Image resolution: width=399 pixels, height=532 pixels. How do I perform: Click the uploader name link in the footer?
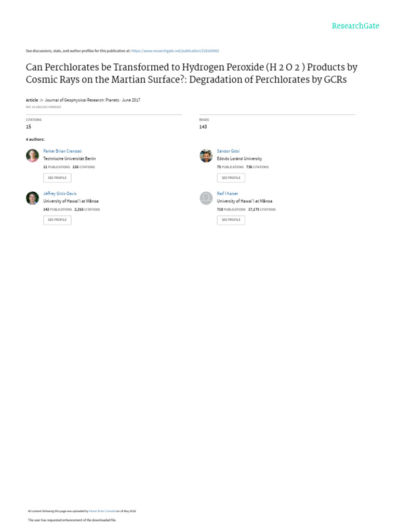pos(102,511)
